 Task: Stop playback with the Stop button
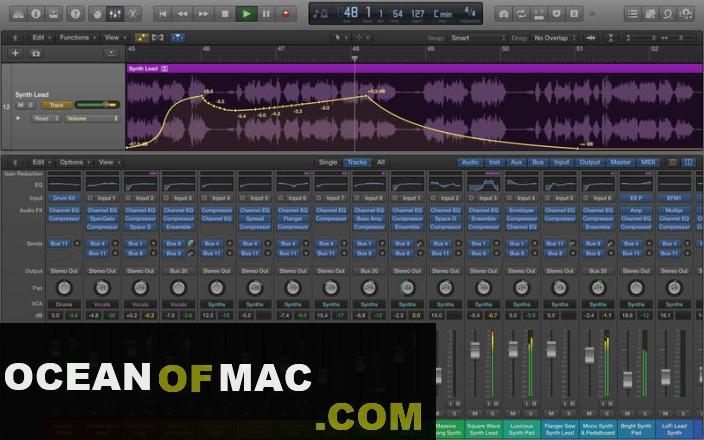(225, 14)
